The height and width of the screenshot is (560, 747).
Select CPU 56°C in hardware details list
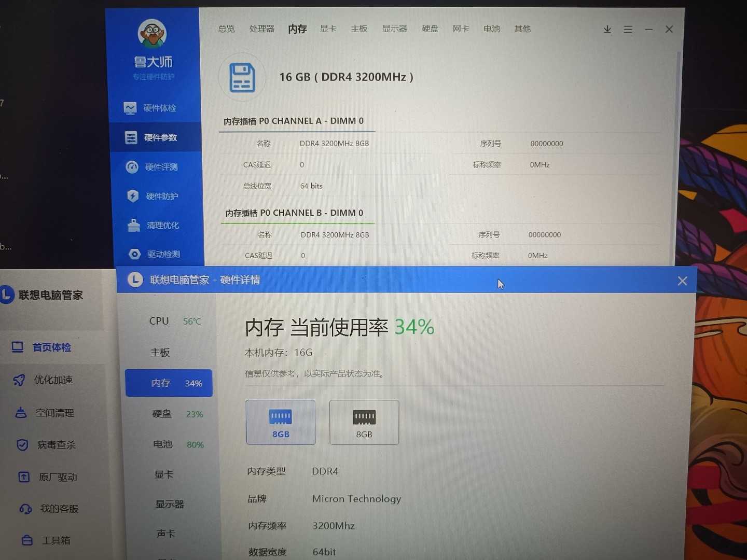point(175,321)
